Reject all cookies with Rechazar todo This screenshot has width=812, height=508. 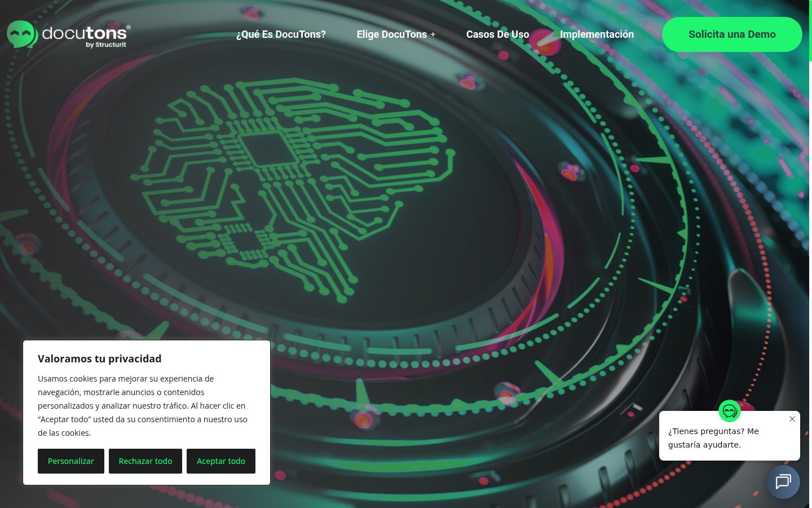[x=145, y=461]
